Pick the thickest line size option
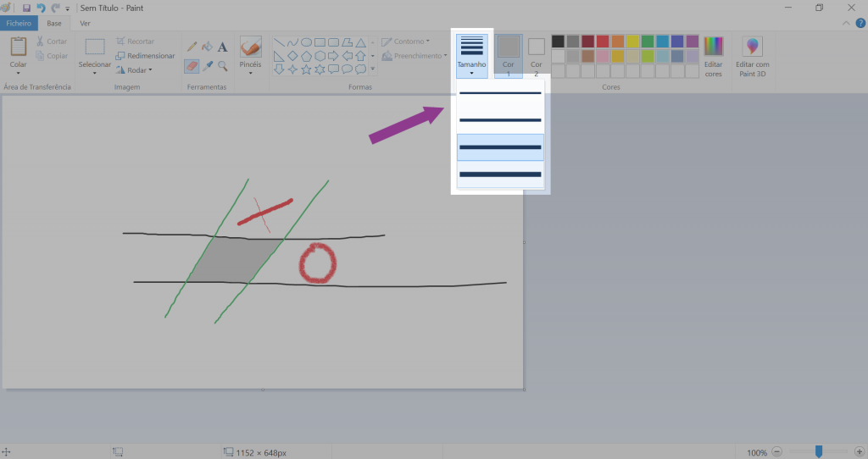This screenshot has width=868, height=459. (x=500, y=174)
